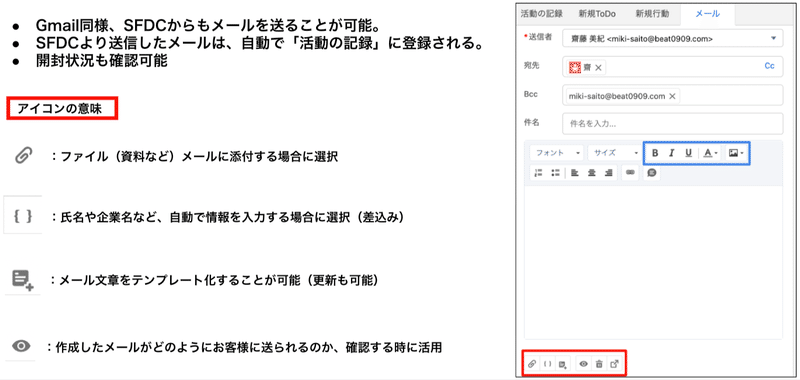
Task: Click the large paperclip icon beside ファイル description
Action: point(23,155)
